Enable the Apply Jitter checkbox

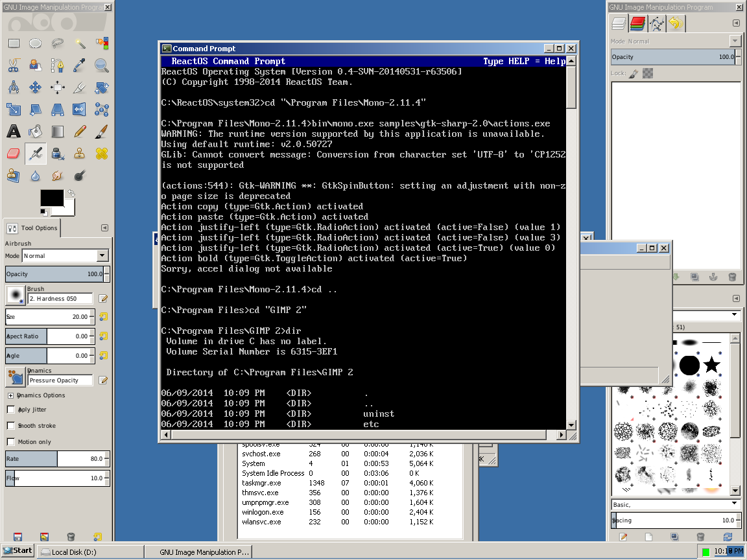pyautogui.click(x=11, y=410)
